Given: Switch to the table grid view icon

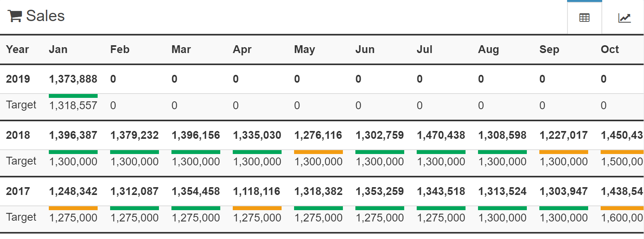Looking at the screenshot, I should [584, 18].
